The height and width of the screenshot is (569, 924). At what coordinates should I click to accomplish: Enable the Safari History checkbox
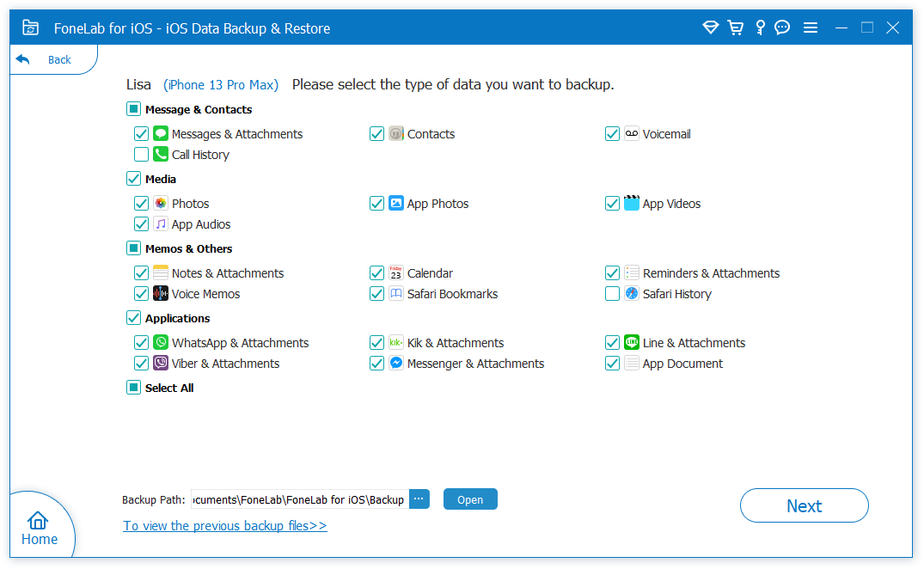coord(612,293)
